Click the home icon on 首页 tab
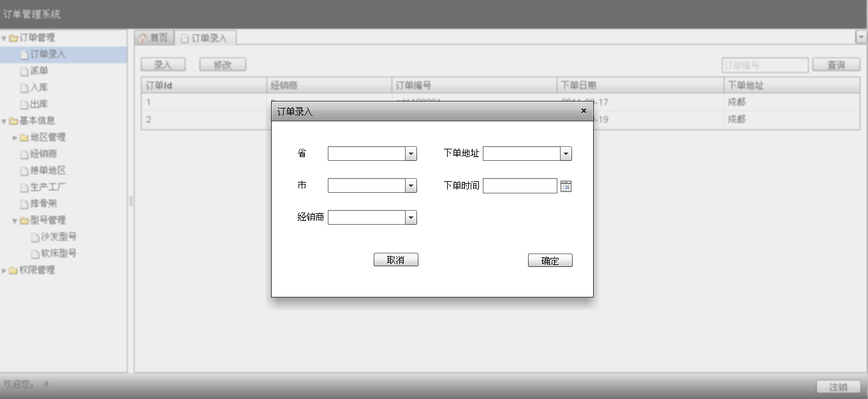The width and height of the screenshot is (868, 399). point(143,38)
